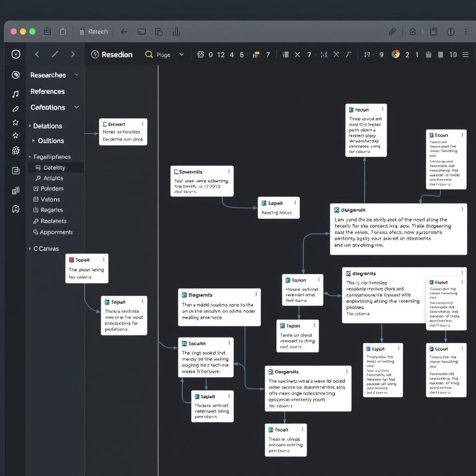Click the magnifying glass search icon
The height and width of the screenshot is (476, 476).
[149, 54]
